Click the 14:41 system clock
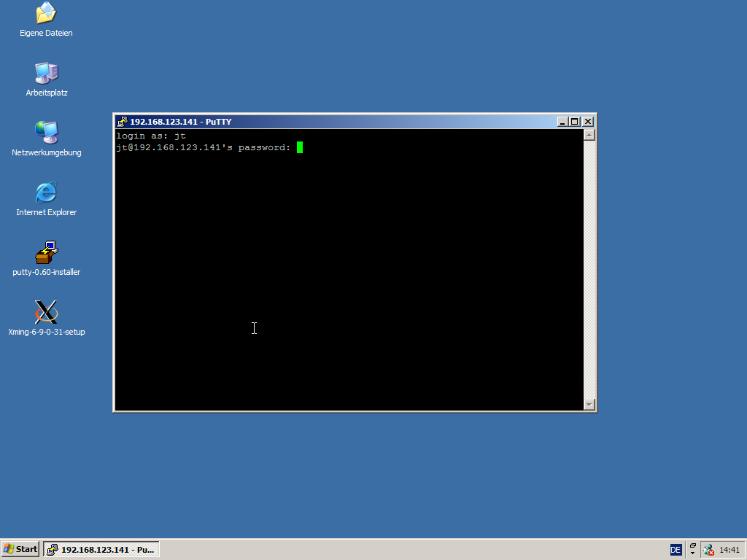This screenshot has width=747, height=560. (729, 550)
